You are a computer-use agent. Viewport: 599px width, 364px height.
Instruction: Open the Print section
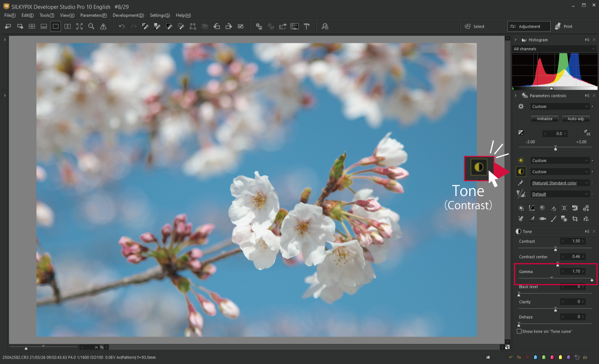(564, 26)
